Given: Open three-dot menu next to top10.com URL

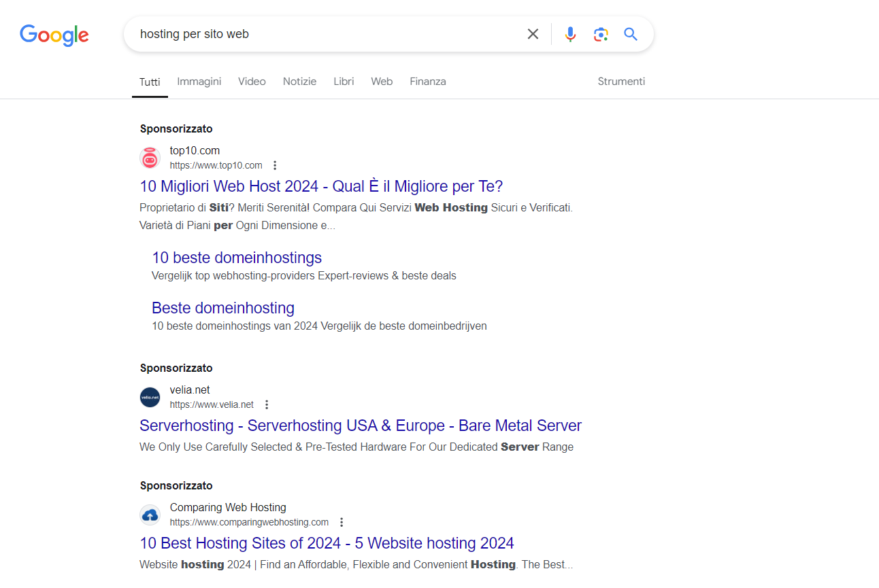Looking at the screenshot, I should (x=275, y=165).
